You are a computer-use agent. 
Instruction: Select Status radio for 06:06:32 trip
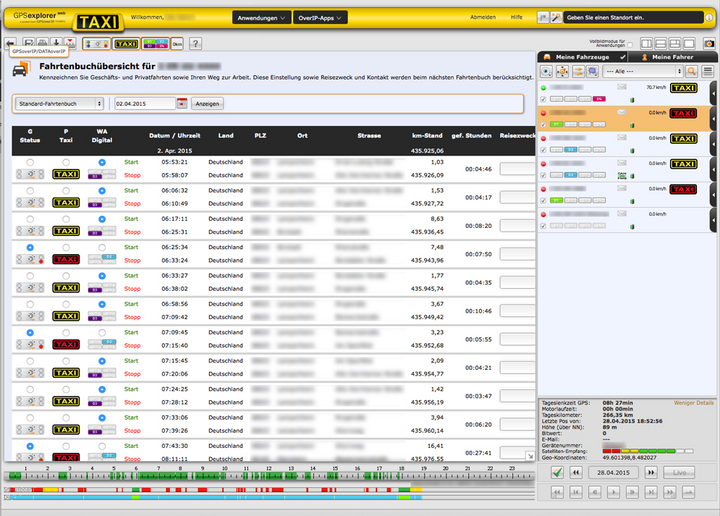[x=30, y=191]
